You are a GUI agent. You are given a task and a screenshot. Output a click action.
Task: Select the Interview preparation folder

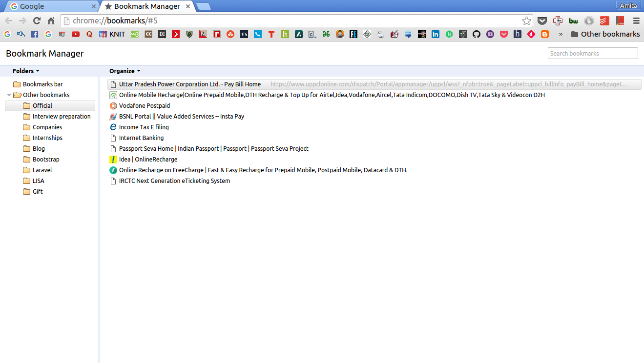tap(62, 117)
